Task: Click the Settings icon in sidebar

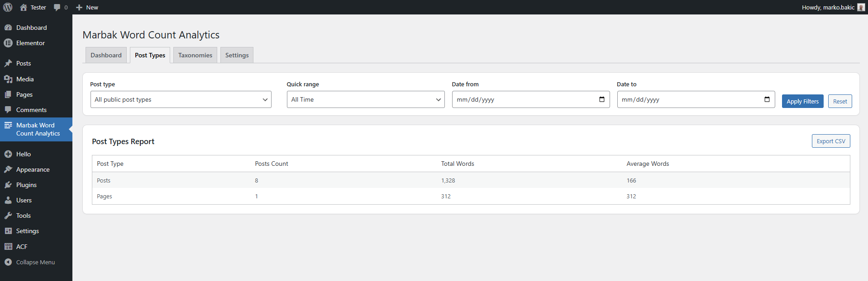Action: coord(8,231)
